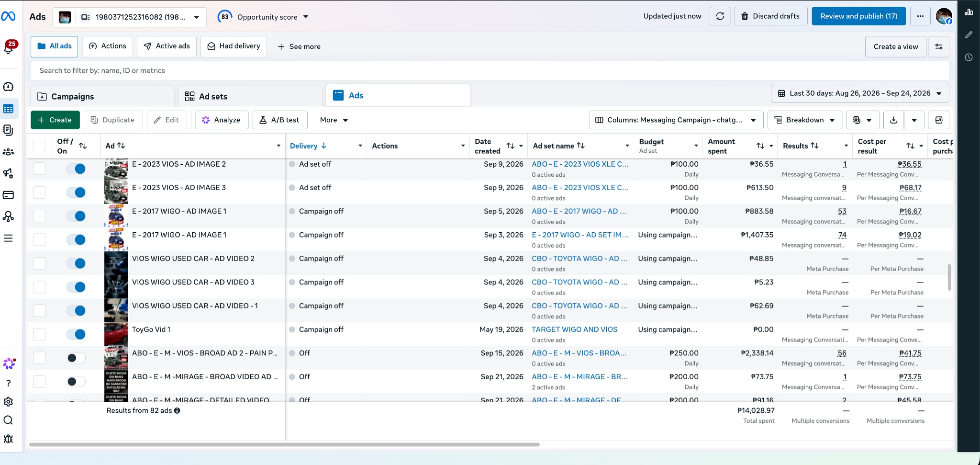Open the date range Last 30 days dropdown
The image size is (980, 465).
(x=860, y=93)
